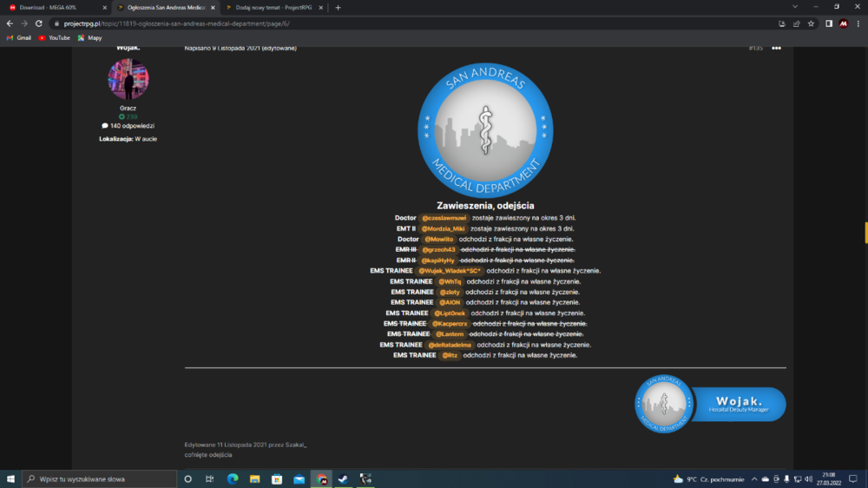Open Steam from the taskbar
868x488 pixels.
click(x=343, y=478)
